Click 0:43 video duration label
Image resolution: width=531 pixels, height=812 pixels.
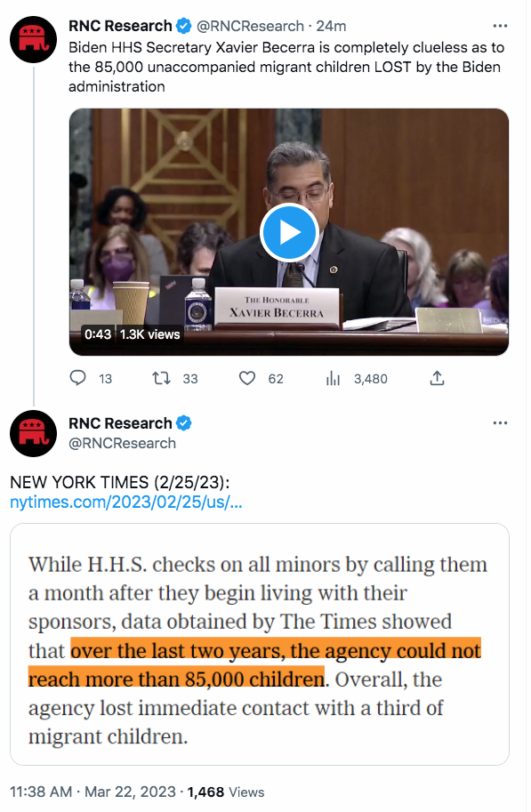point(97,334)
